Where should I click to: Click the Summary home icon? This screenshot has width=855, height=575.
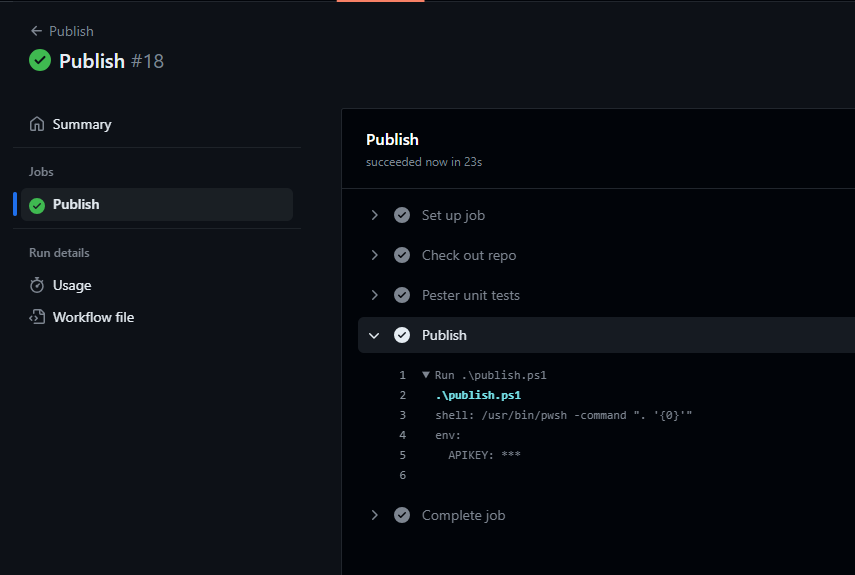point(37,124)
